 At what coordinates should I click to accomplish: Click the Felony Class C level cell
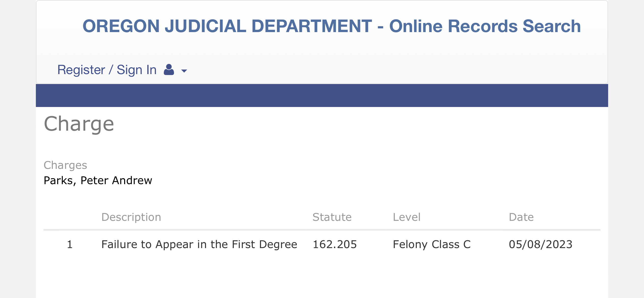point(432,245)
